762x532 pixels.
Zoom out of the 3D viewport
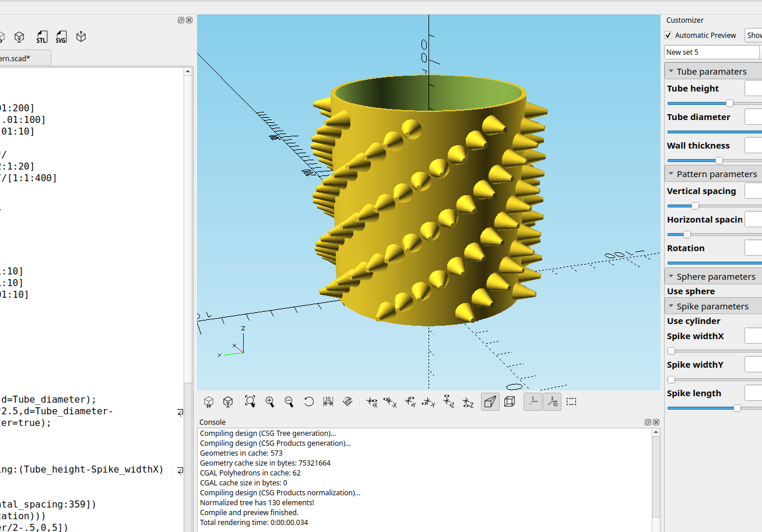289,401
